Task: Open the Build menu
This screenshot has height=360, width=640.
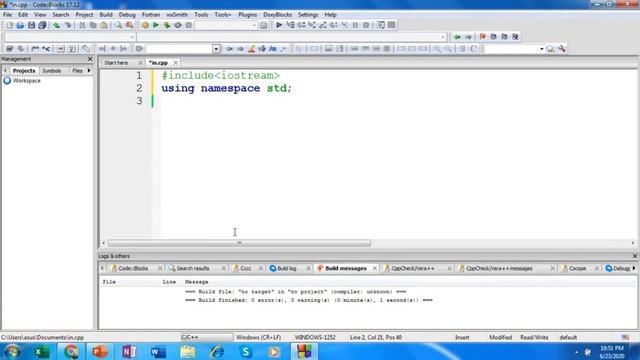Action: tap(106, 15)
